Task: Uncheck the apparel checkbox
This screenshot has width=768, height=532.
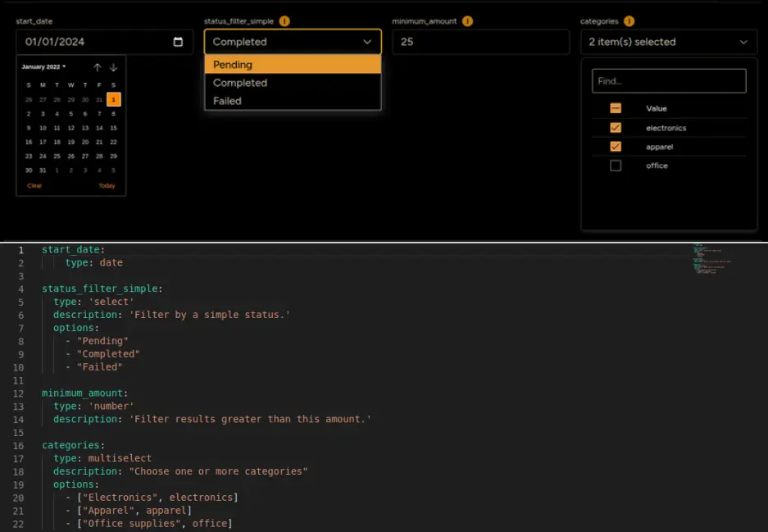Action: (616, 147)
